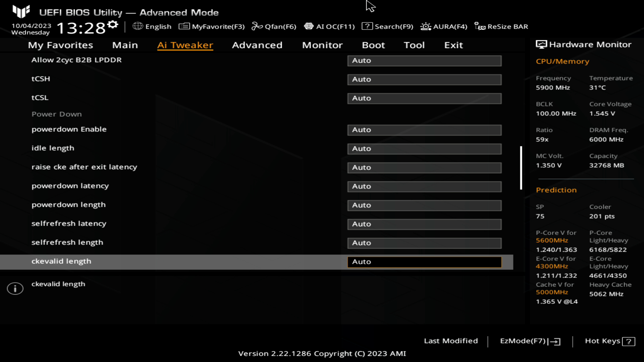This screenshot has width=644, height=362.
Task: Search BIOS settings with Search
Action: (388, 26)
